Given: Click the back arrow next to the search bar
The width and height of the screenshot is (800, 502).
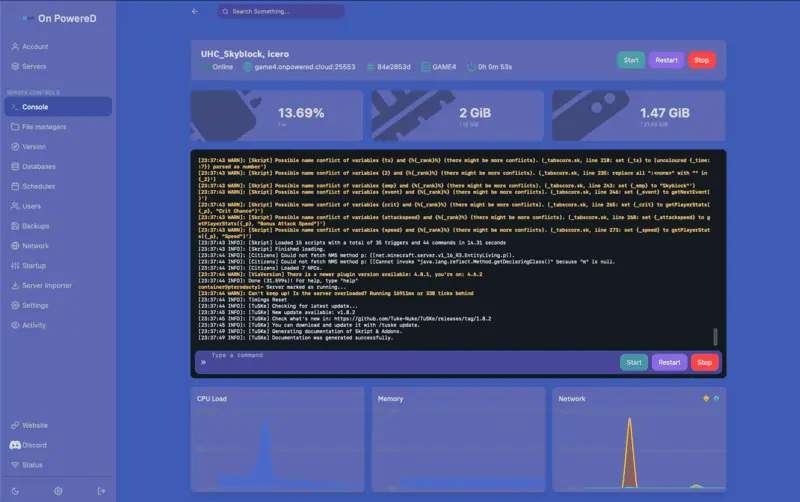Looking at the screenshot, I should (x=195, y=12).
